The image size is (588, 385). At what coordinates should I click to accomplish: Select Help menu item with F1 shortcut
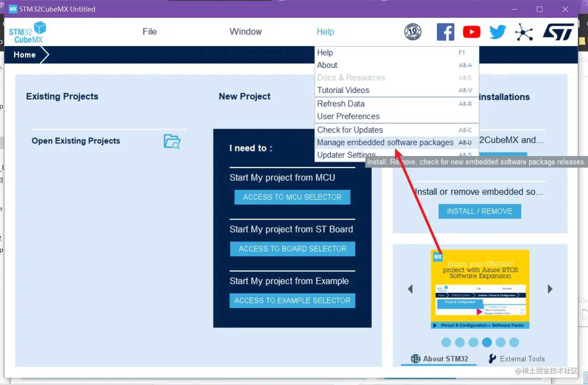click(397, 52)
